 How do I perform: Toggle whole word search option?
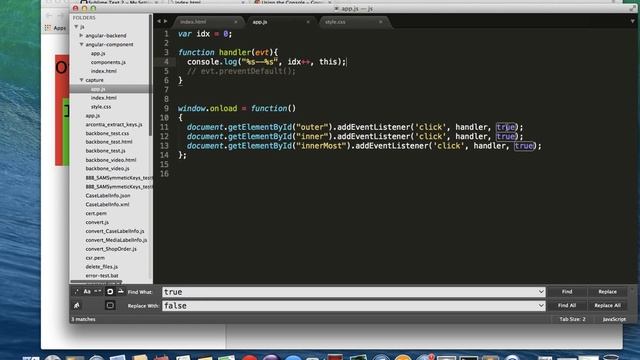point(98,291)
